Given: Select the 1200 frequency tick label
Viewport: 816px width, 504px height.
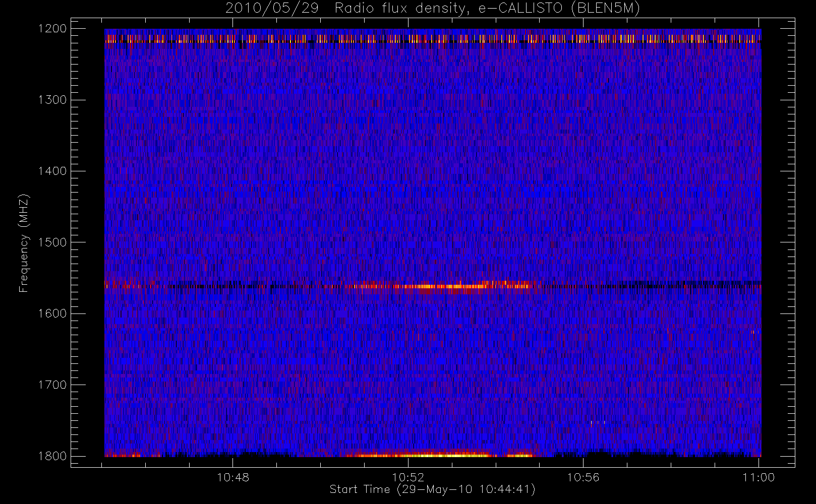Looking at the screenshot, I should coord(52,29).
